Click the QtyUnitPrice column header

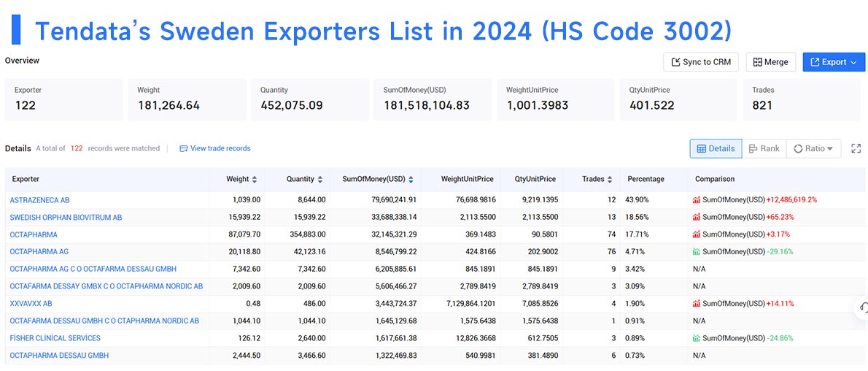536,179
